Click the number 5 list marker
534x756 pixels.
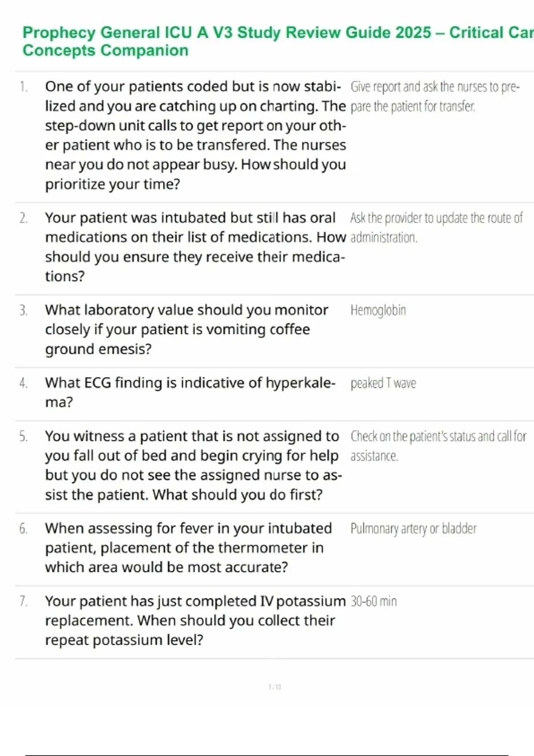pyautogui.click(x=24, y=437)
